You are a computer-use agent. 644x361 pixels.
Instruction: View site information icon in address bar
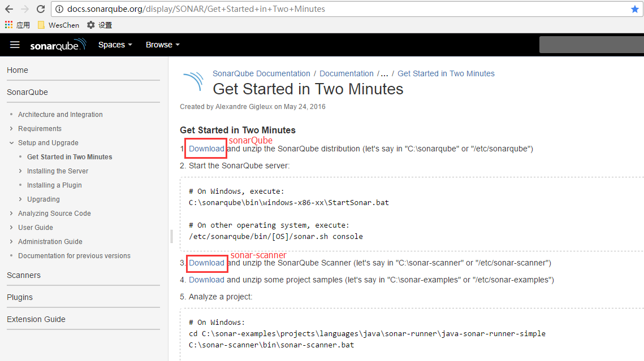[x=59, y=9]
